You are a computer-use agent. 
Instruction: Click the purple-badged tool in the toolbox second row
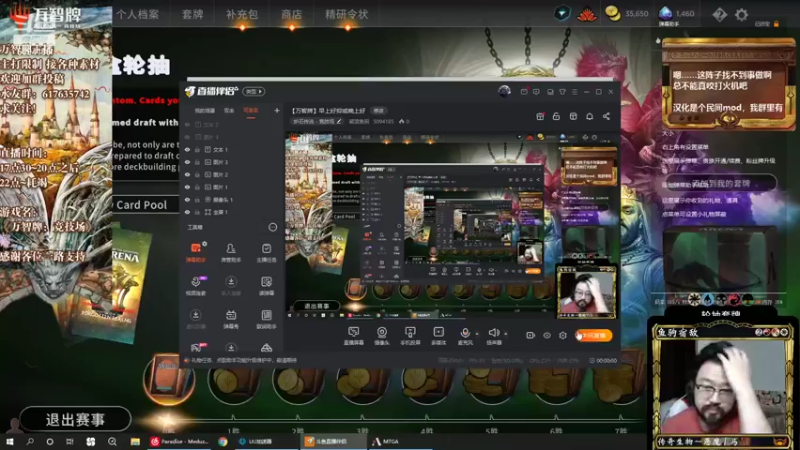[196, 286]
